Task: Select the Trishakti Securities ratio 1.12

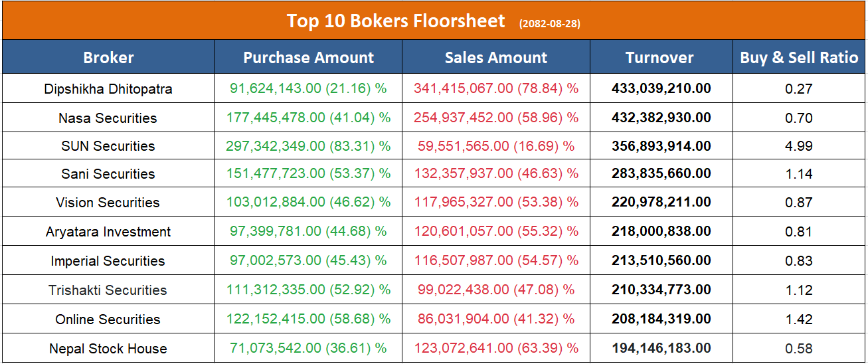Action: pyautogui.click(x=799, y=290)
